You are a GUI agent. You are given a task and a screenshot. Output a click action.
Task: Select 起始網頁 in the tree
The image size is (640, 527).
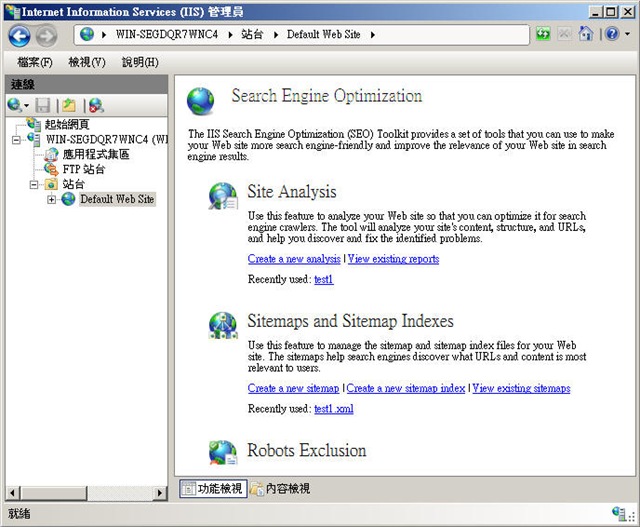point(67,124)
